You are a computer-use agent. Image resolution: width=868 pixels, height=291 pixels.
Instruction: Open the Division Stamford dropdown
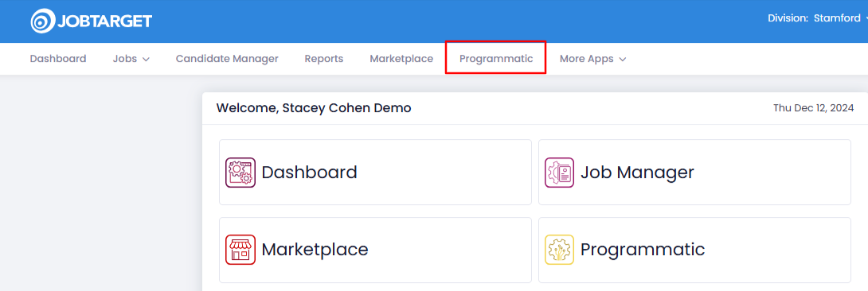point(817,18)
